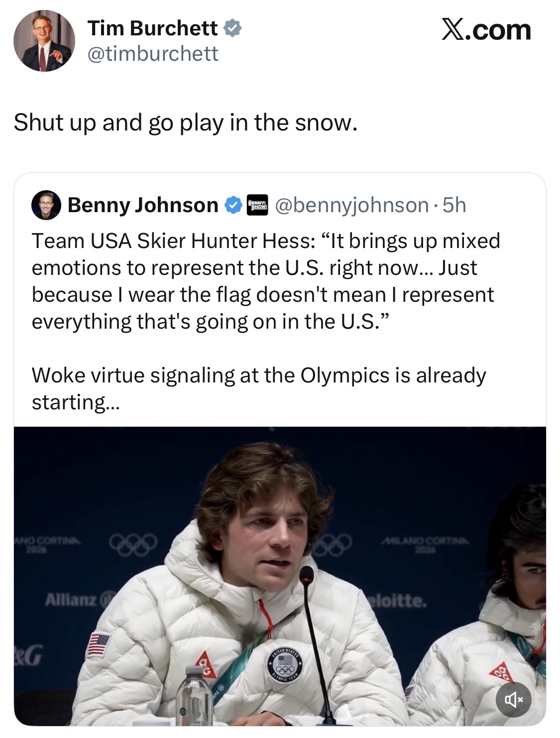Click the 5h timestamp on the quoted post

pos(454,205)
